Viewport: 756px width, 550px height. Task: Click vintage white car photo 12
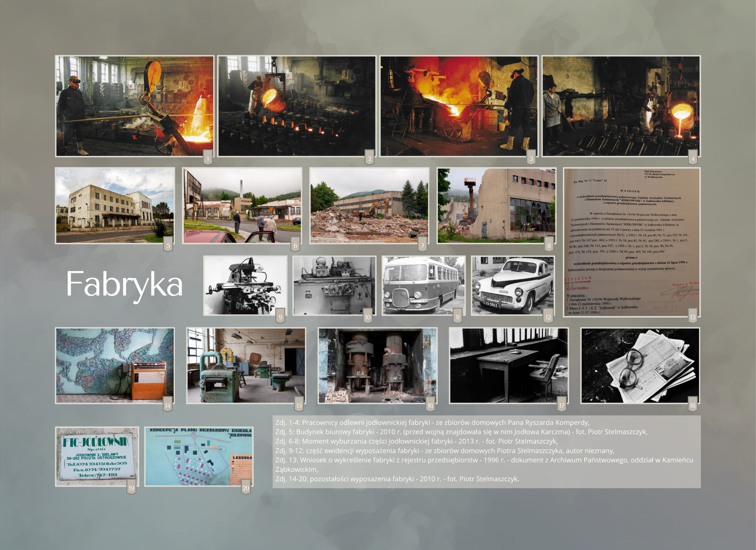(x=513, y=285)
